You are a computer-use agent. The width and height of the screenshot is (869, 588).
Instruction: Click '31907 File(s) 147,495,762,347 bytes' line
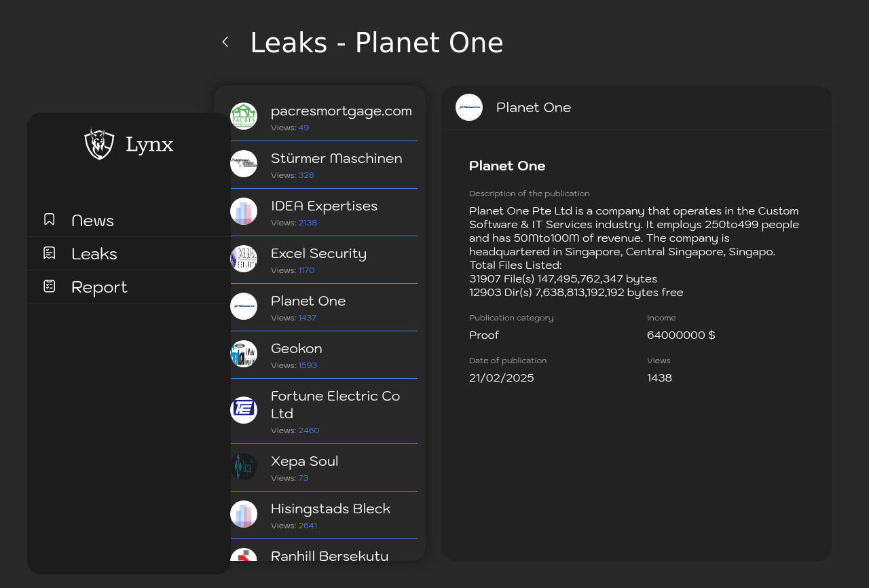pos(563,278)
